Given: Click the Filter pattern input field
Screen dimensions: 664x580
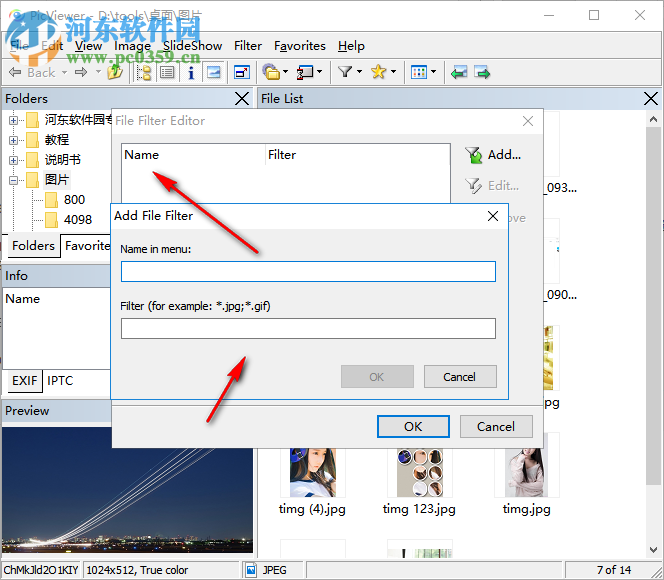Looking at the screenshot, I should coord(308,329).
